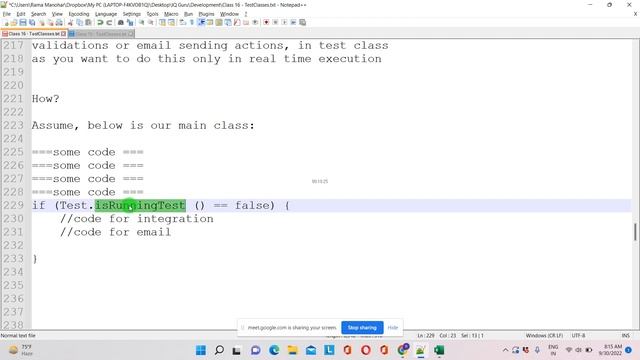Screen dimensions: 640x360
Task: Click the Stop sharing button
Action: [x=362, y=327]
